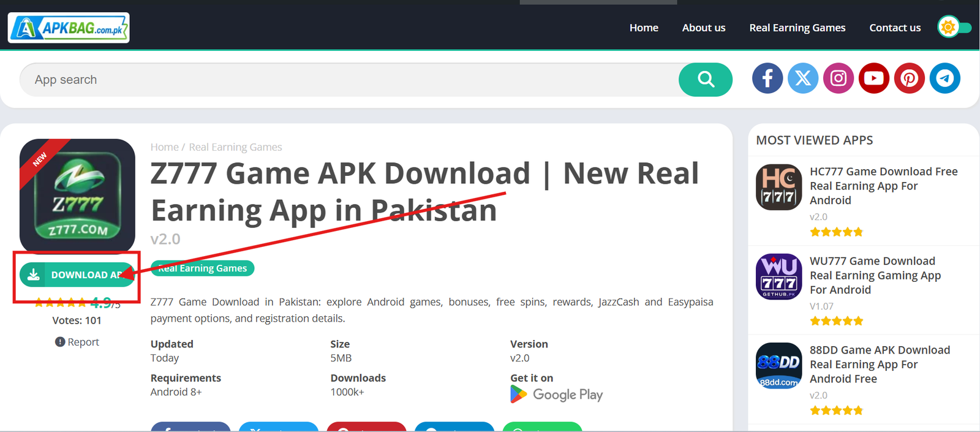Go to Home in navigation menu
The width and height of the screenshot is (980, 432).
tap(644, 28)
